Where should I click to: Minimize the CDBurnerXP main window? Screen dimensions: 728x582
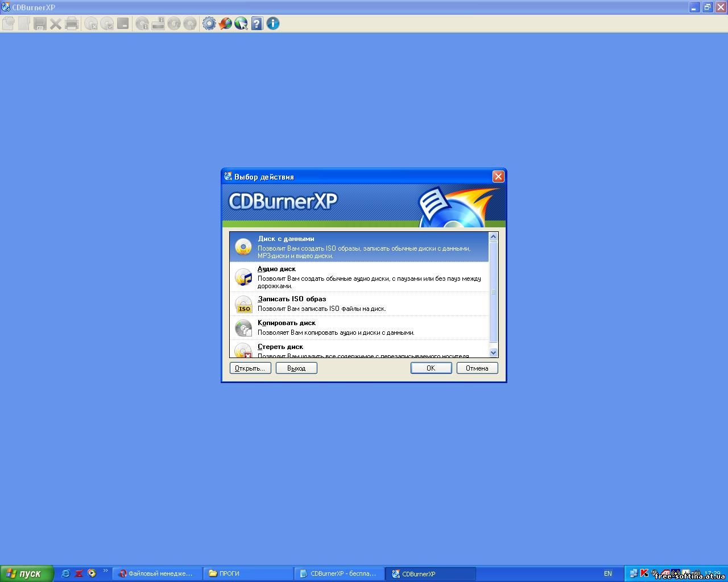pyautogui.click(x=694, y=7)
